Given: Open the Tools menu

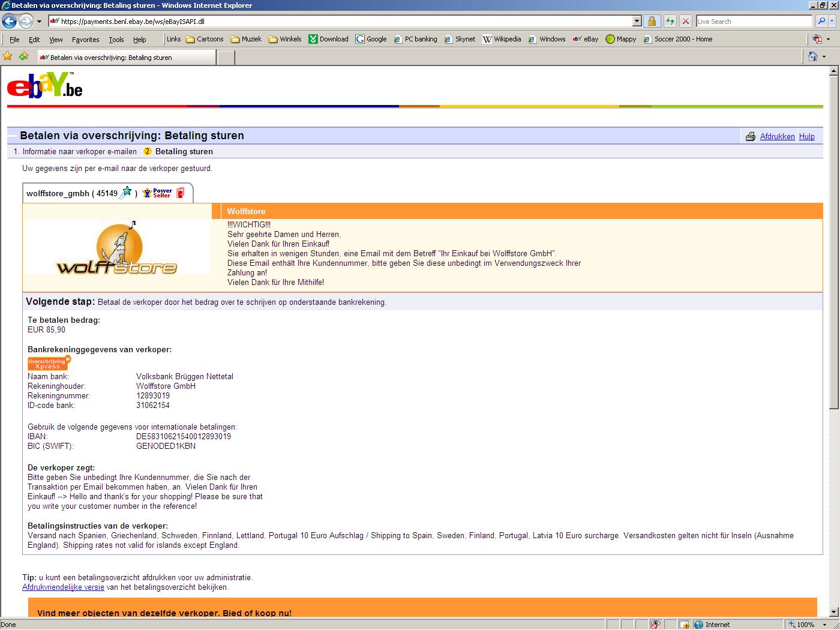Looking at the screenshot, I should [116, 40].
